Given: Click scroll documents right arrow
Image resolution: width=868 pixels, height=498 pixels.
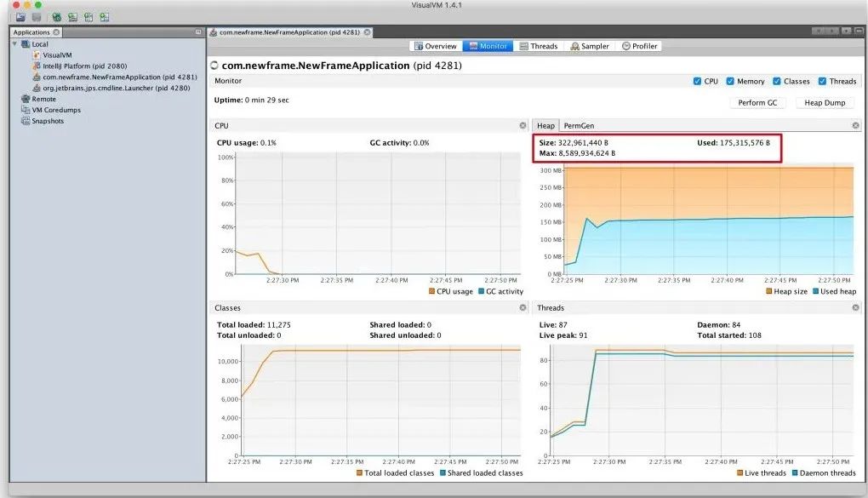Looking at the screenshot, I should pyautogui.click(x=832, y=31).
